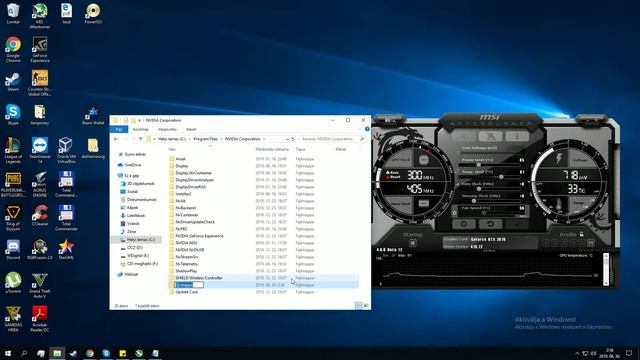Open League of Legends desktop shortcut
This screenshot has height=360, width=640.
(x=13, y=150)
